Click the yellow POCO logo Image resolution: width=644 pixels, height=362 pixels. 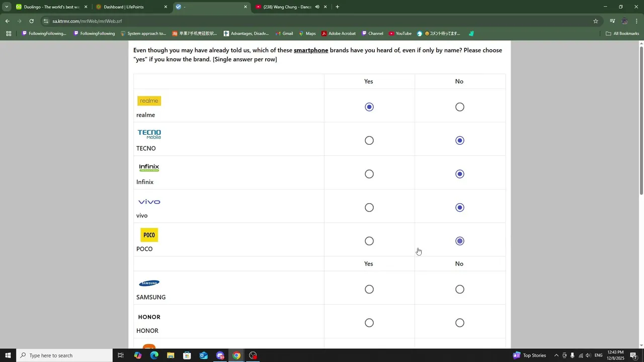tap(149, 235)
